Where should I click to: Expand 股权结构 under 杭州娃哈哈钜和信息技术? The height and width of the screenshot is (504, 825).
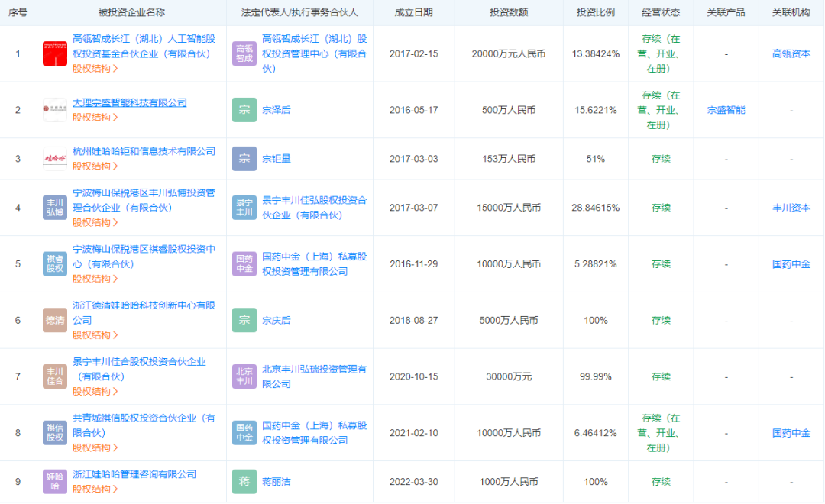(x=95, y=166)
